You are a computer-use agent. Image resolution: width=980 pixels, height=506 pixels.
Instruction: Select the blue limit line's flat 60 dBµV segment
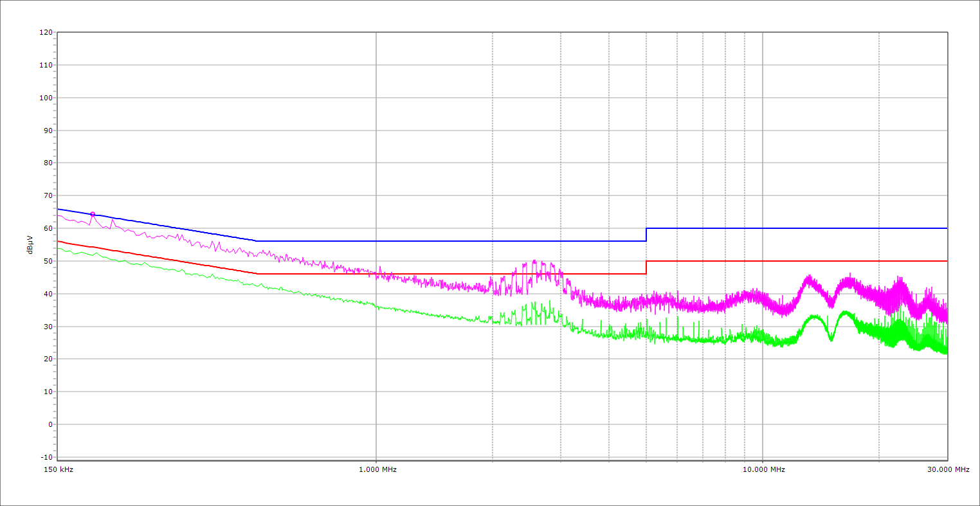pyautogui.click(x=797, y=228)
